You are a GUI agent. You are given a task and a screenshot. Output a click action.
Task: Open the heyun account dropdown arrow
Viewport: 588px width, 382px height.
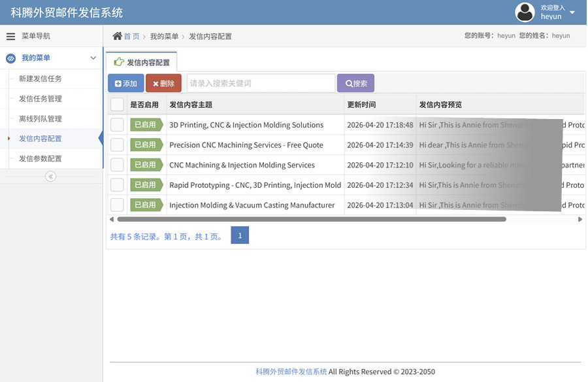pyautogui.click(x=572, y=12)
